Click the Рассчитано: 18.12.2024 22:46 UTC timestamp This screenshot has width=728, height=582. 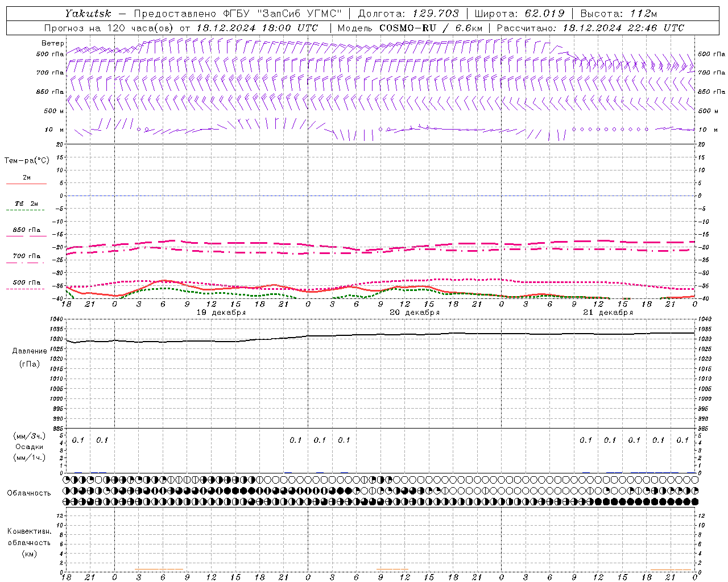590,27
